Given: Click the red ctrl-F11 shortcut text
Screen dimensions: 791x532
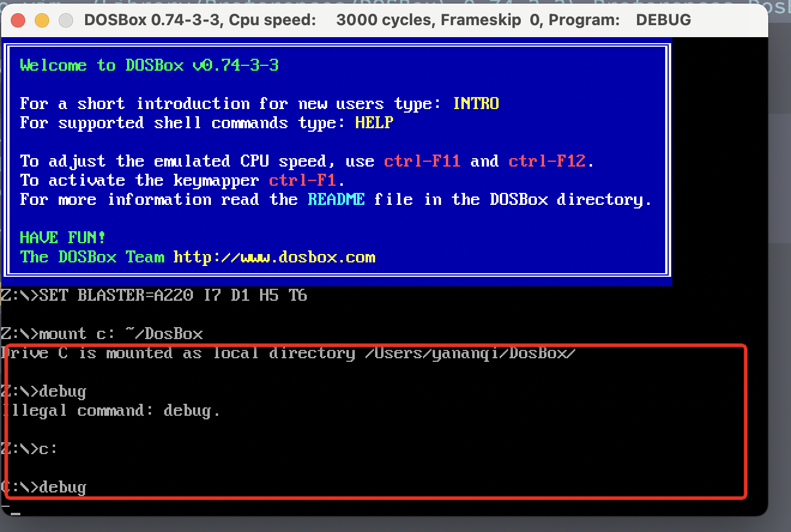Looking at the screenshot, I should click(422, 161).
